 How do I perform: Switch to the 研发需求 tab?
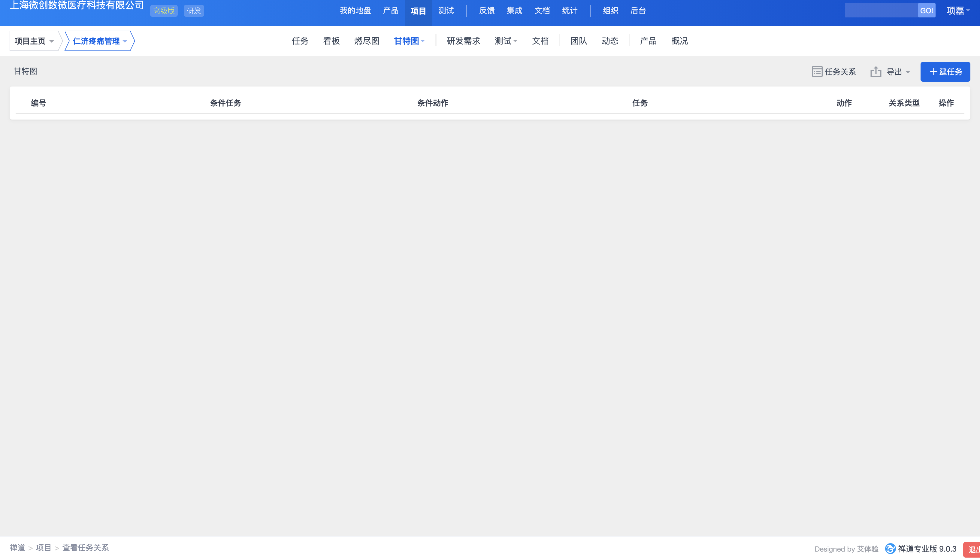click(464, 41)
